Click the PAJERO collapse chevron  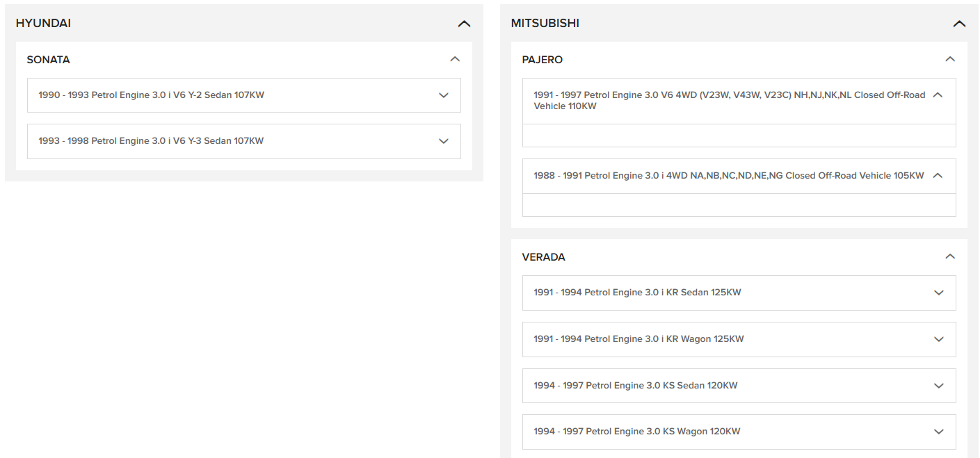[x=950, y=60]
